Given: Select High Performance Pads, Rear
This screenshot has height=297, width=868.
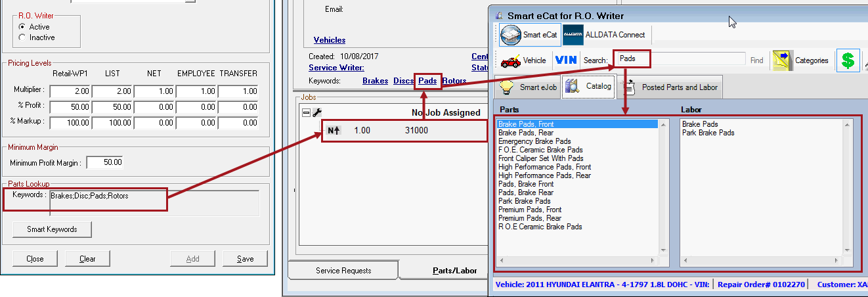Looking at the screenshot, I should click(544, 175).
